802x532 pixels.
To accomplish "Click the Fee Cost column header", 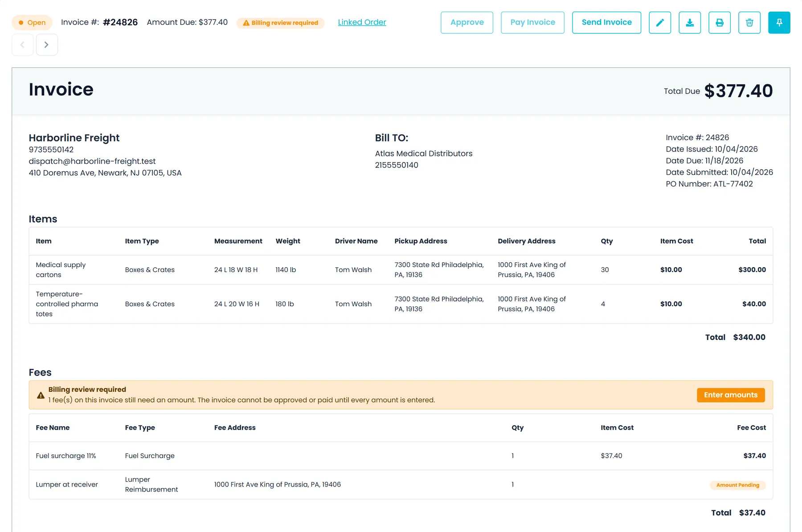I will click(751, 428).
